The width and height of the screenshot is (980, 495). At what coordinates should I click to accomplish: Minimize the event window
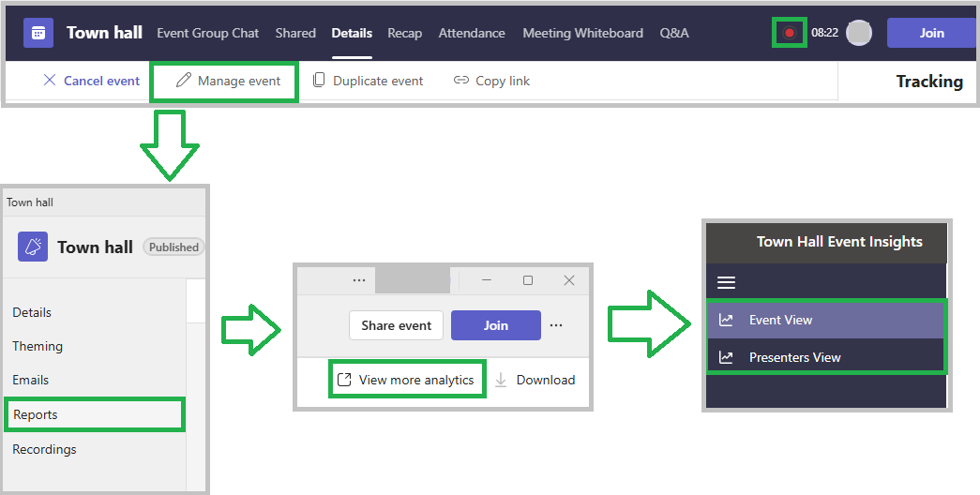coord(487,280)
